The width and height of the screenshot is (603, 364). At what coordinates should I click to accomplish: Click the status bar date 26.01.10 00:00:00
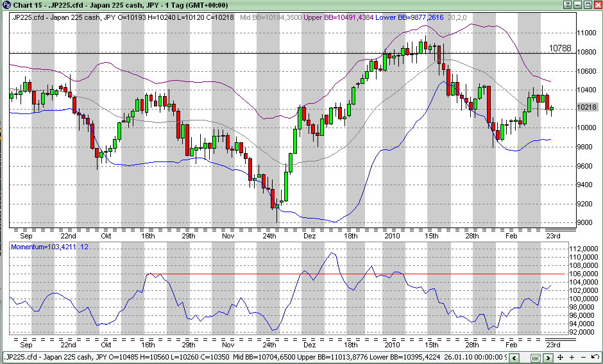click(x=473, y=357)
